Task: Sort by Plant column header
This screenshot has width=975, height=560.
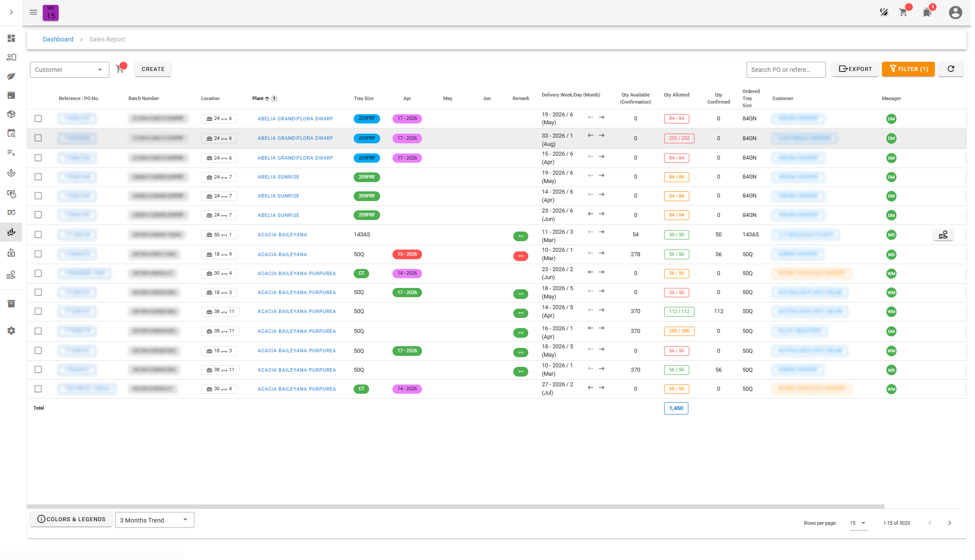Action: click(258, 98)
